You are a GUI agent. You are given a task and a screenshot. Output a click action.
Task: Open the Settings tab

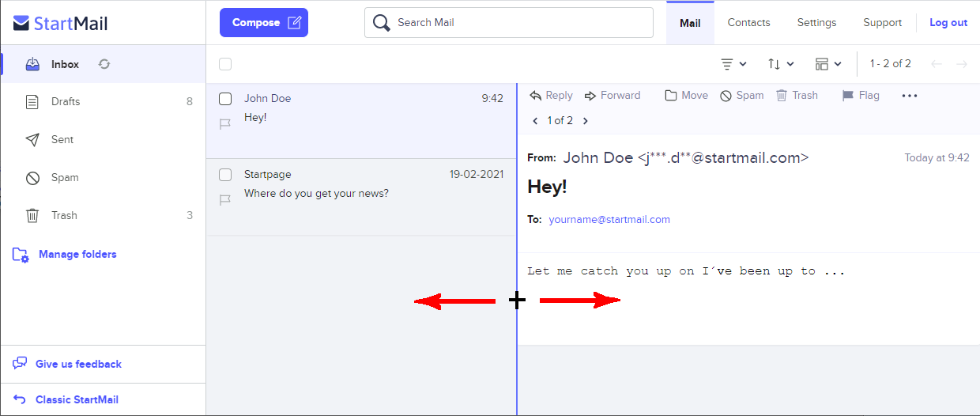(x=816, y=22)
